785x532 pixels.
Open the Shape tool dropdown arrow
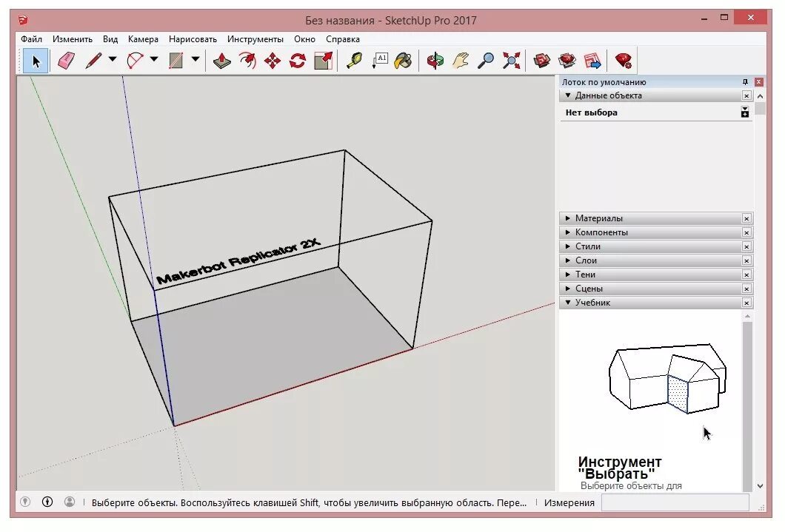[196, 59]
